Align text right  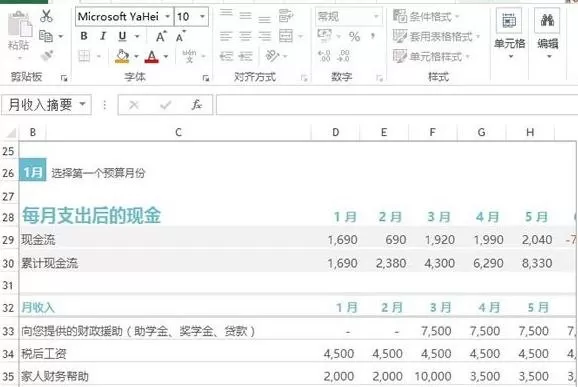[264, 36]
